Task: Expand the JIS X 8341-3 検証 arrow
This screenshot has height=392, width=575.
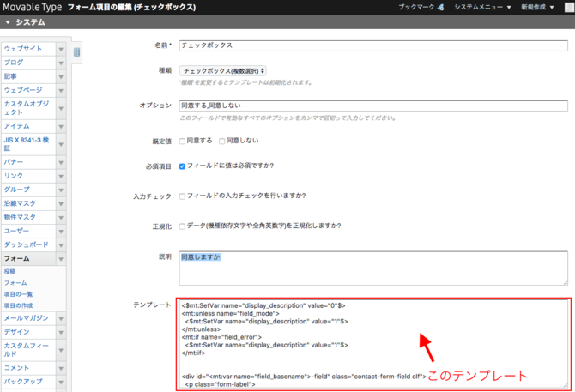Action: 61,144
